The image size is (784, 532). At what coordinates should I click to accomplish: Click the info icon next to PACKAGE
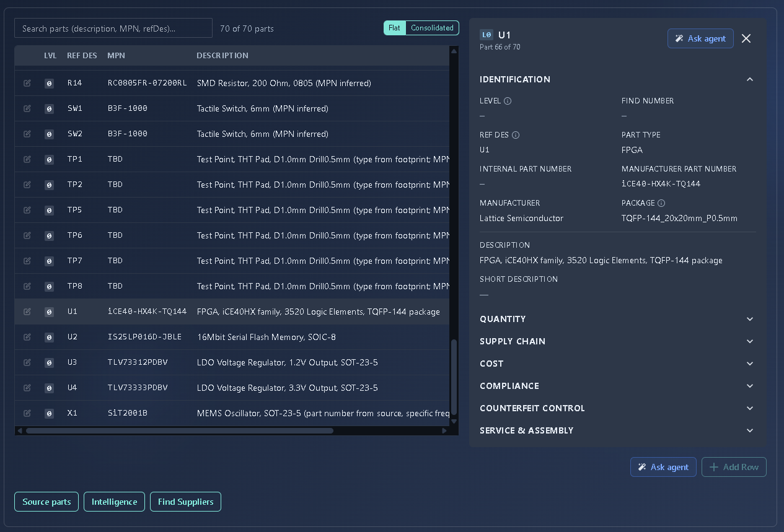[x=661, y=203]
